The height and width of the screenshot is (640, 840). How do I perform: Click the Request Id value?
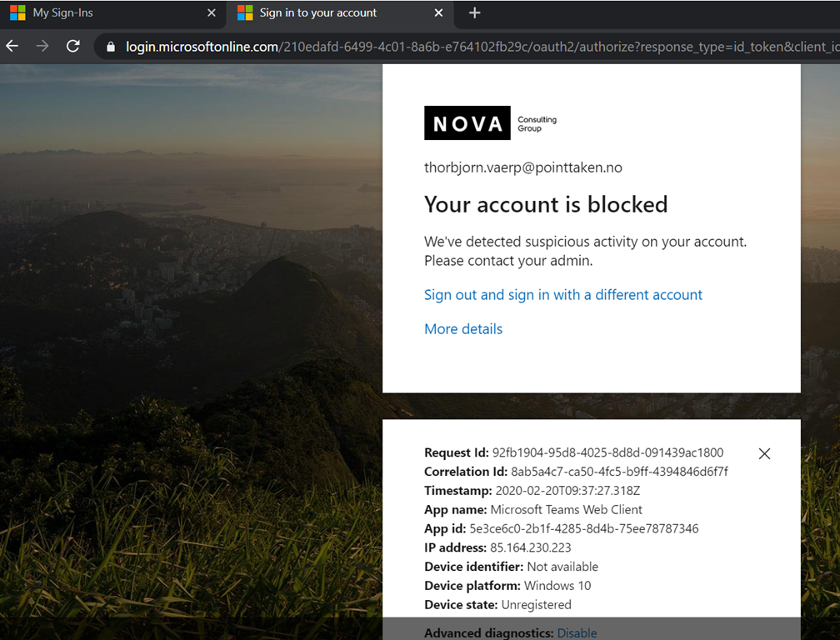608,452
